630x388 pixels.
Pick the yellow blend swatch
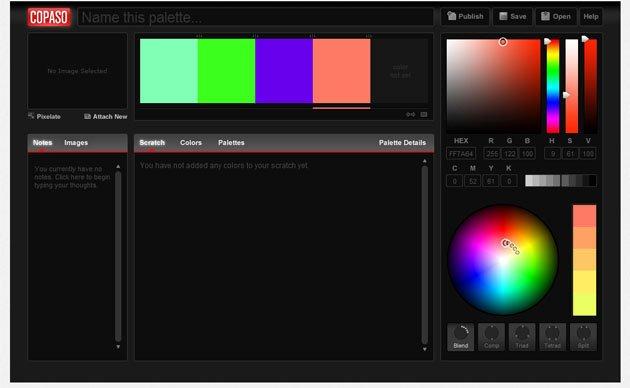[585, 282]
